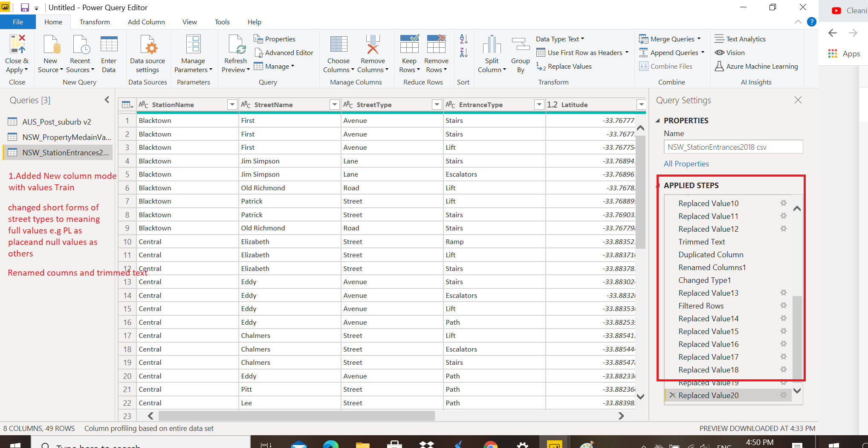Viewport: 868px width, 448px height.
Task: Click the Group By icon
Action: 521,44
